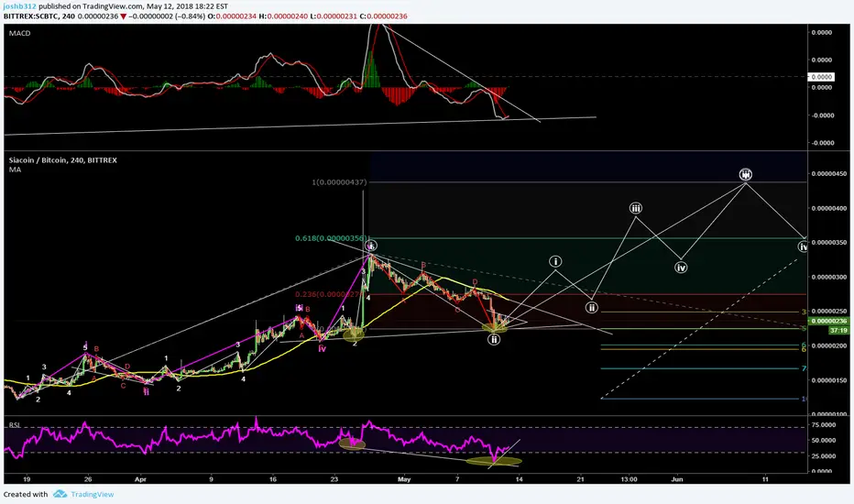This screenshot has width=854, height=504.
Task: Select the circled i wave projection marker
Action: click(x=555, y=261)
